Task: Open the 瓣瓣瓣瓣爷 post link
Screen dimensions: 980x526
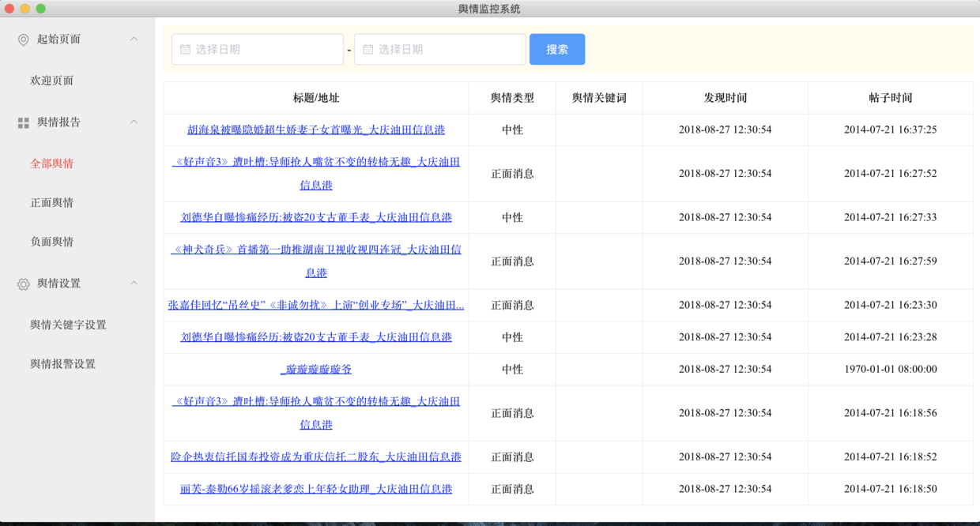Action: click(315, 369)
